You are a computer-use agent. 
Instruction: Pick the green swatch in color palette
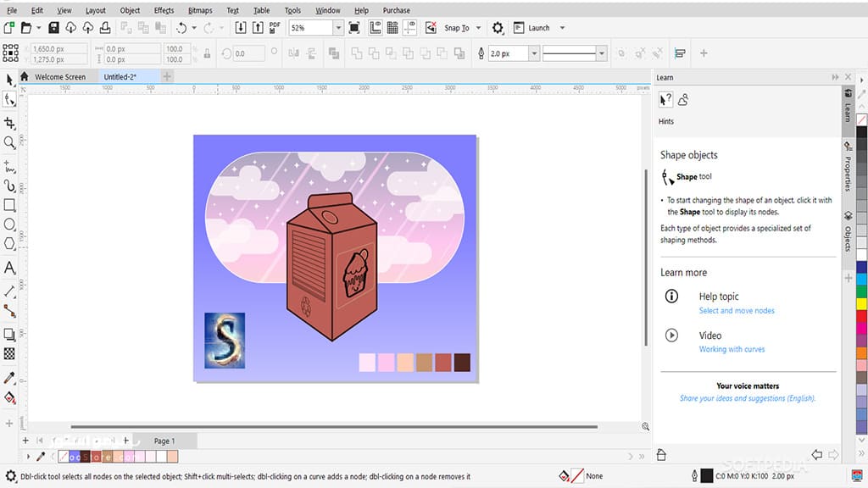coord(862,291)
